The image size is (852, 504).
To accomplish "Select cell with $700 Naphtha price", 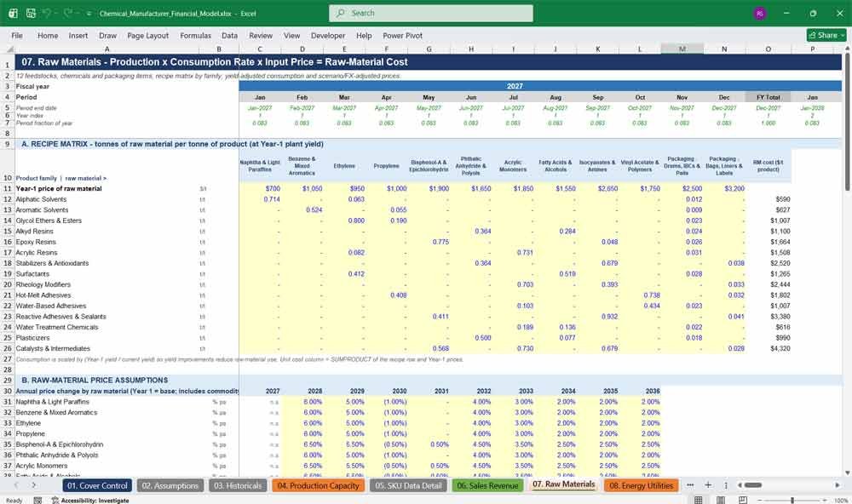I will point(260,188).
